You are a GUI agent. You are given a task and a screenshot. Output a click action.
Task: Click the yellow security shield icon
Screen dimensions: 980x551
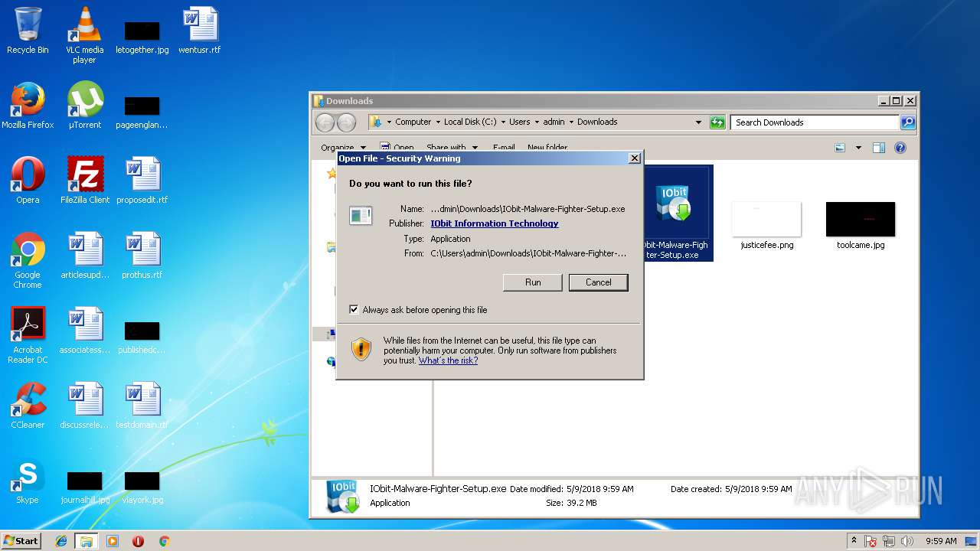[361, 350]
